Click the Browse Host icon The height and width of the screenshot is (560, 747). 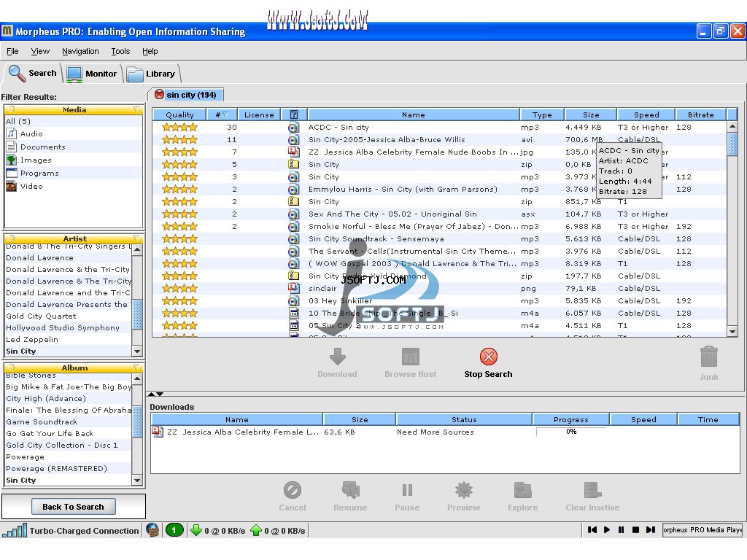point(410,357)
